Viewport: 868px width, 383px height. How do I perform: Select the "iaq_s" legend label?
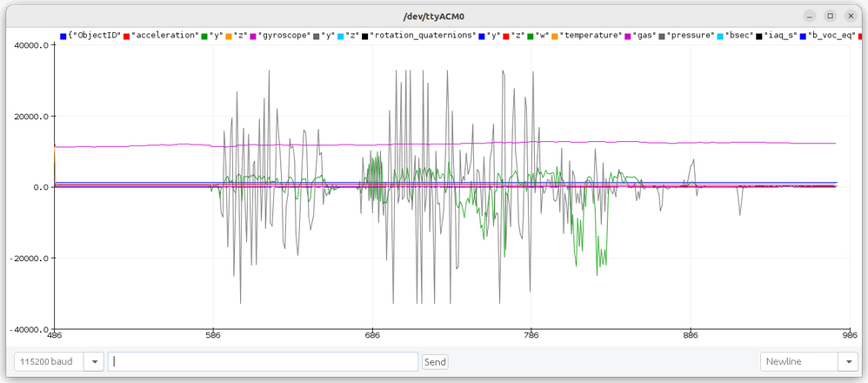[x=780, y=36]
